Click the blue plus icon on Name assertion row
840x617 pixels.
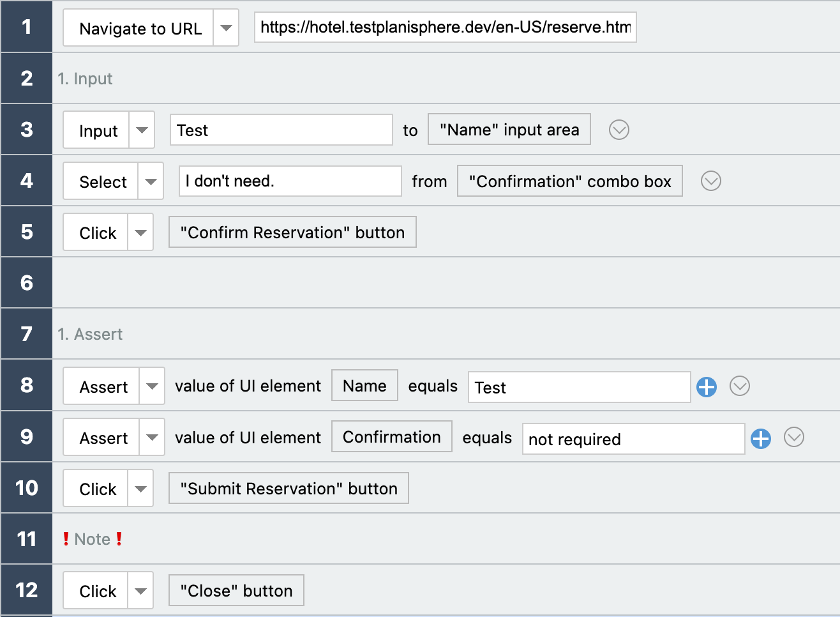pyautogui.click(x=707, y=386)
